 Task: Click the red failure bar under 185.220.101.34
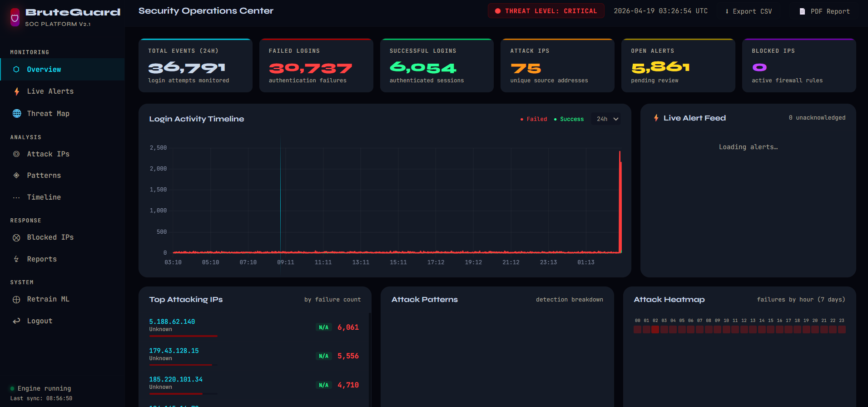176,393
